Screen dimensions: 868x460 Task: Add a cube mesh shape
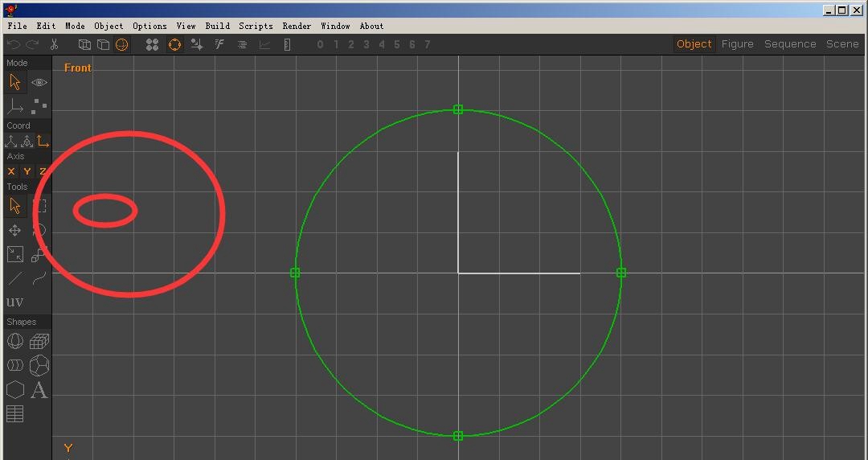tap(39, 341)
